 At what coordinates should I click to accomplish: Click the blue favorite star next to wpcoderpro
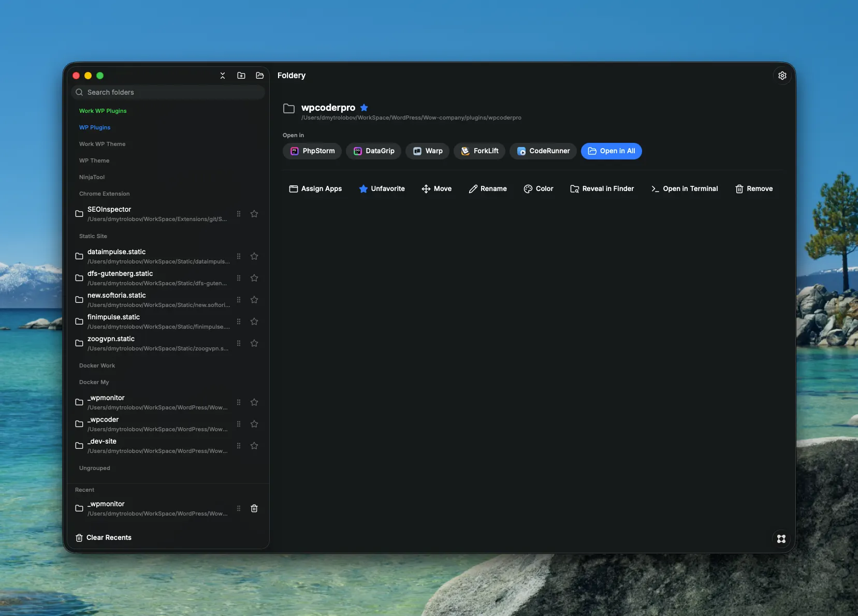pos(364,108)
